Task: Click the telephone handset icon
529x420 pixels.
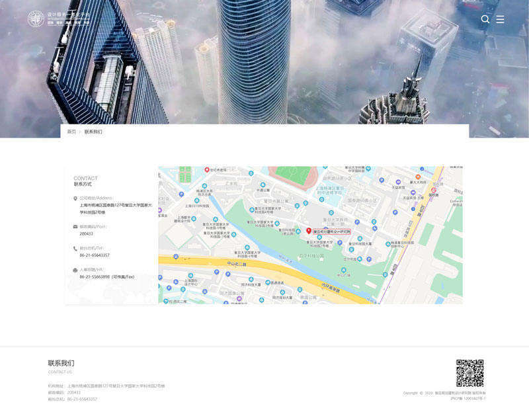Action: [x=75, y=248]
